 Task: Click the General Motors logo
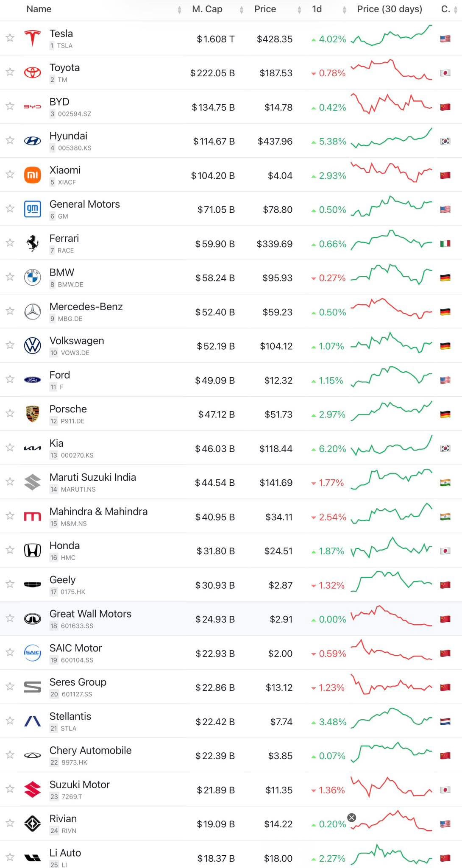33,209
